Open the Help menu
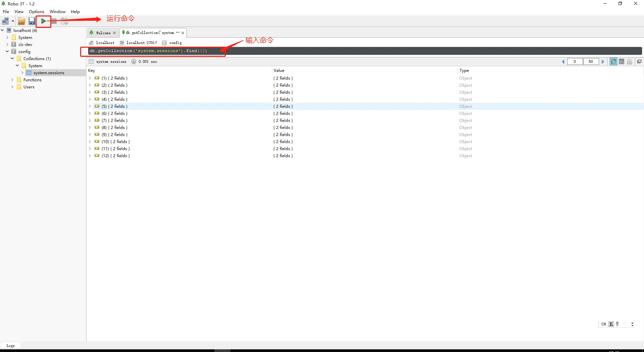The width and height of the screenshot is (644, 352). click(x=75, y=11)
